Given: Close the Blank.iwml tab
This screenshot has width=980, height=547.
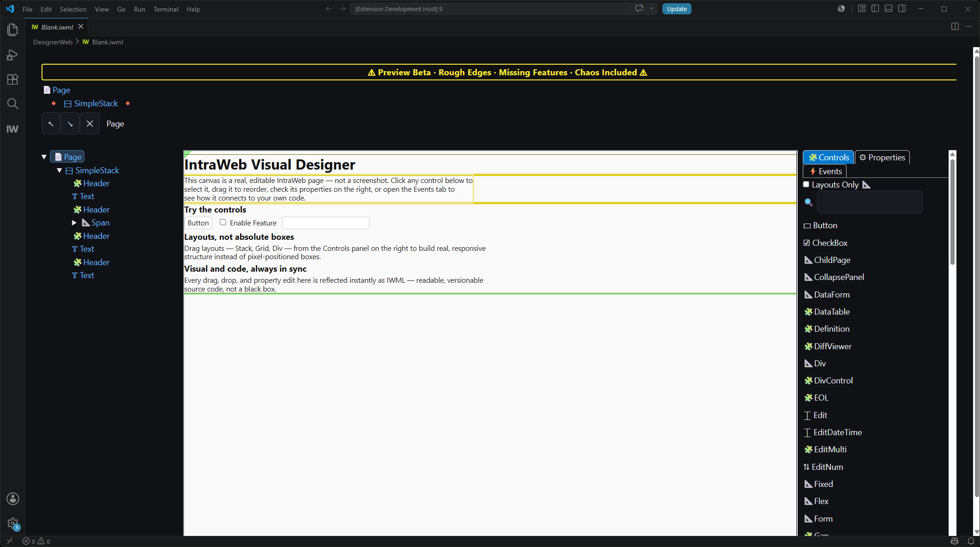Looking at the screenshot, I should (x=81, y=27).
